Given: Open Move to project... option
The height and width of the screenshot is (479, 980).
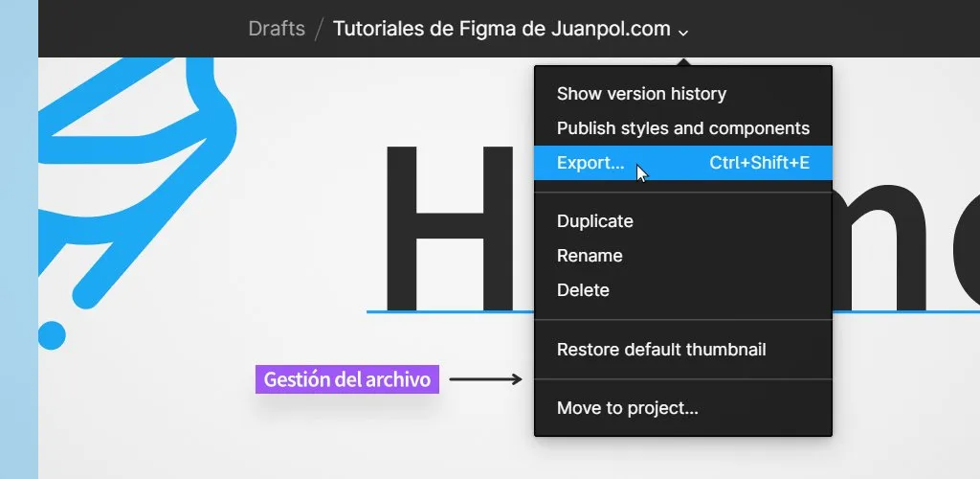Looking at the screenshot, I should point(683,408).
